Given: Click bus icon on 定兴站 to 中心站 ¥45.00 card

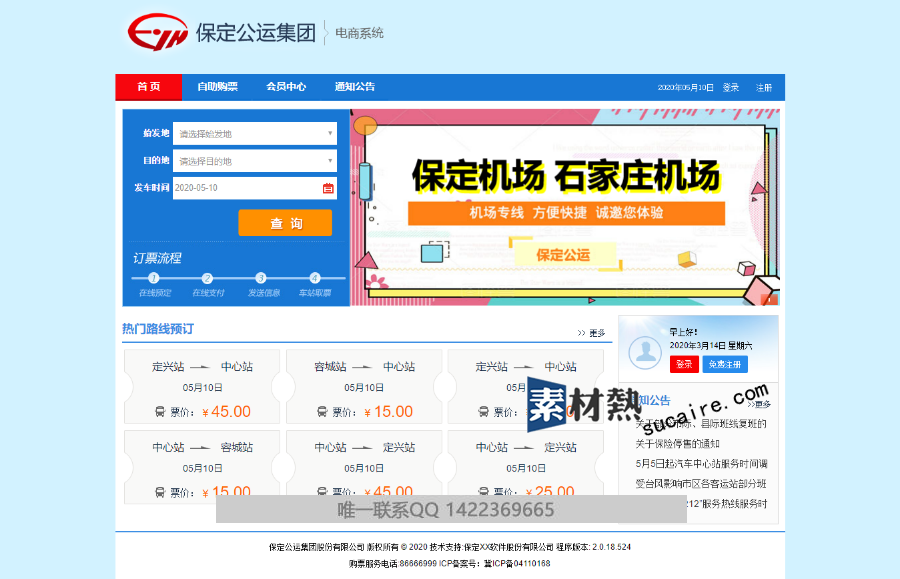Looking at the screenshot, I should 160,411.
